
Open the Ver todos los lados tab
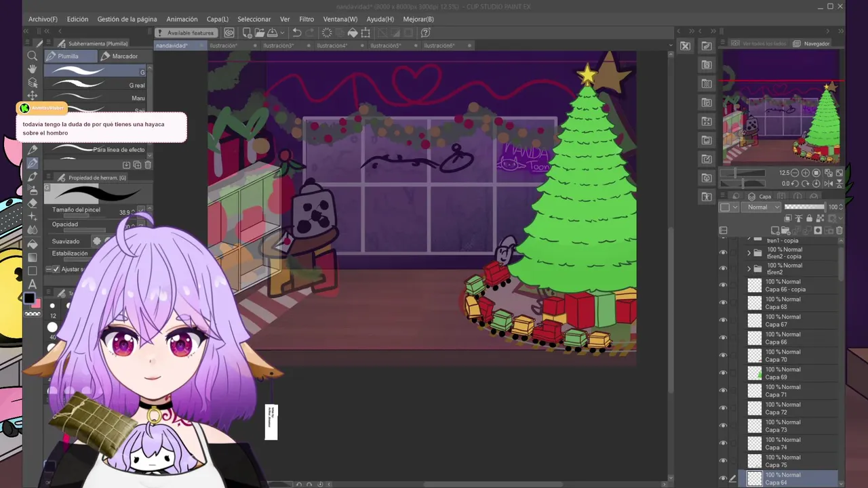coord(759,43)
